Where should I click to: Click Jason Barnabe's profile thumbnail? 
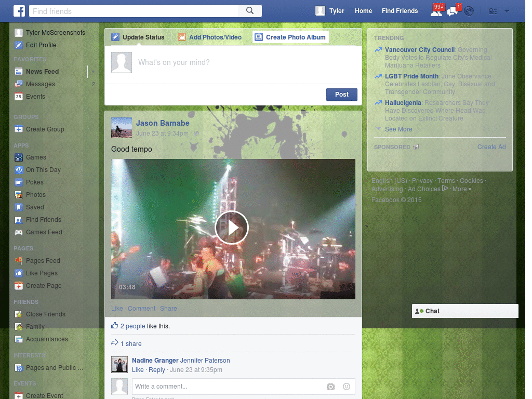click(x=122, y=128)
